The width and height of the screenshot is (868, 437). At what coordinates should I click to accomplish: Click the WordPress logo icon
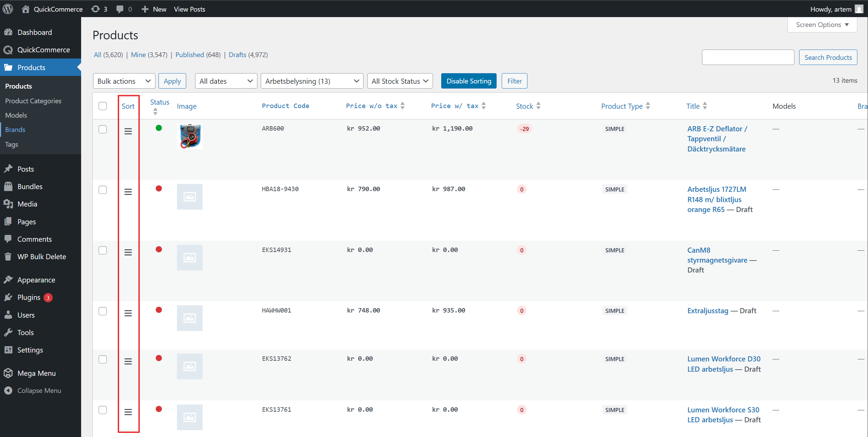(x=8, y=9)
